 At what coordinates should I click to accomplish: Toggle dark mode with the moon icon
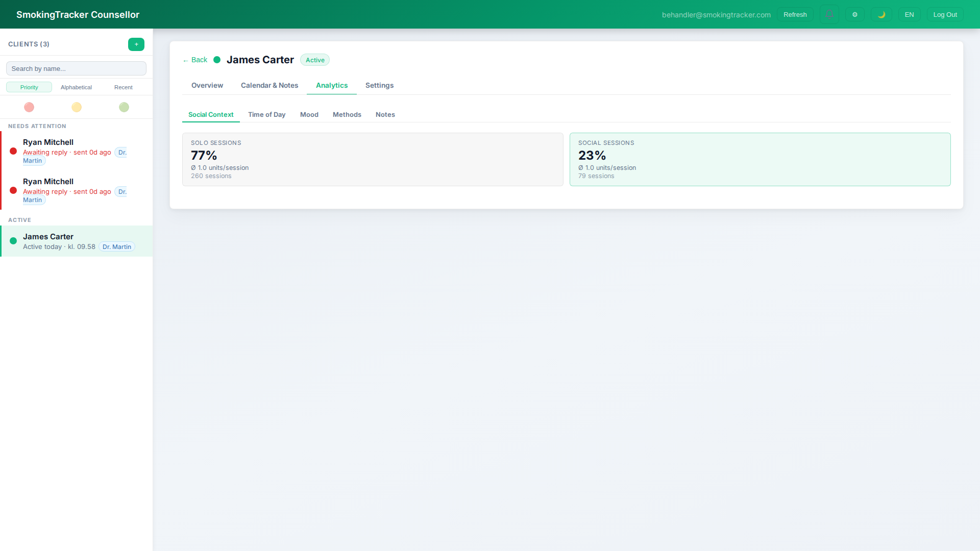pyautogui.click(x=881, y=14)
